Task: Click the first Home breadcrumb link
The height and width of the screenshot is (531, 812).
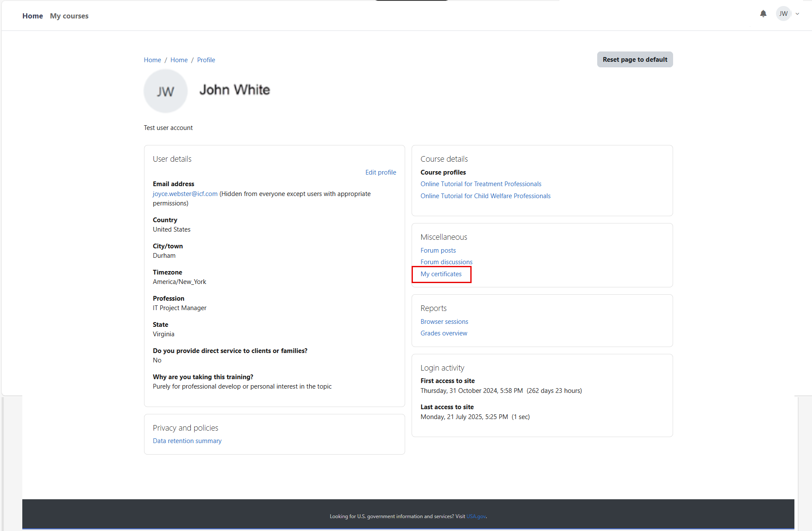Action: pyautogui.click(x=152, y=60)
